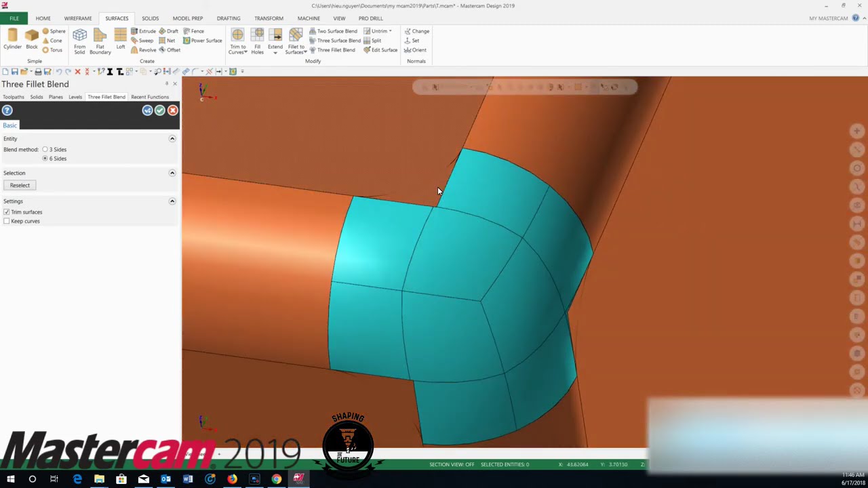Choose Two Surface Blend
Image resolution: width=868 pixels, height=488 pixels.
click(x=333, y=31)
